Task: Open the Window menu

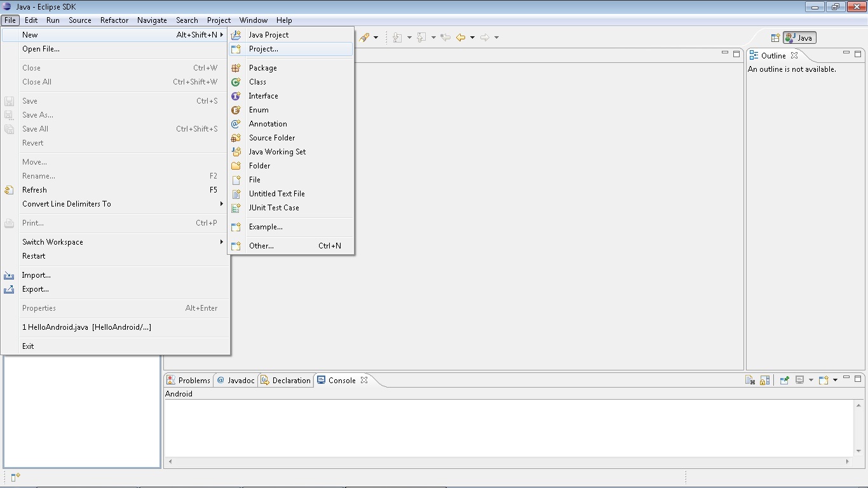Action: click(x=254, y=20)
